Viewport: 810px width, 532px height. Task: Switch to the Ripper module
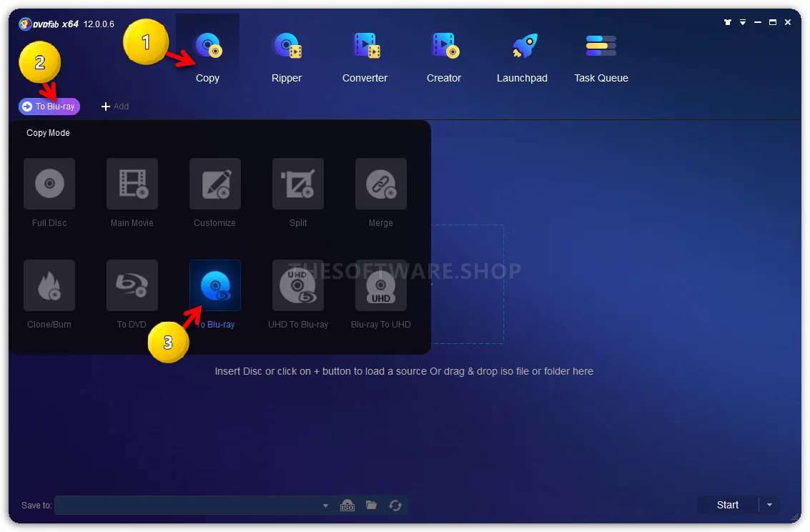point(287,56)
